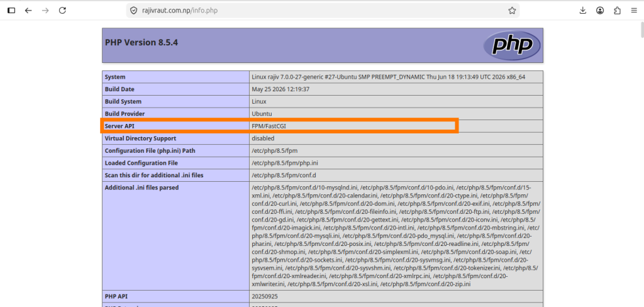Select the 'Build Provider' label
Viewport: 644px width, 307px height.
[x=125, y=114]
